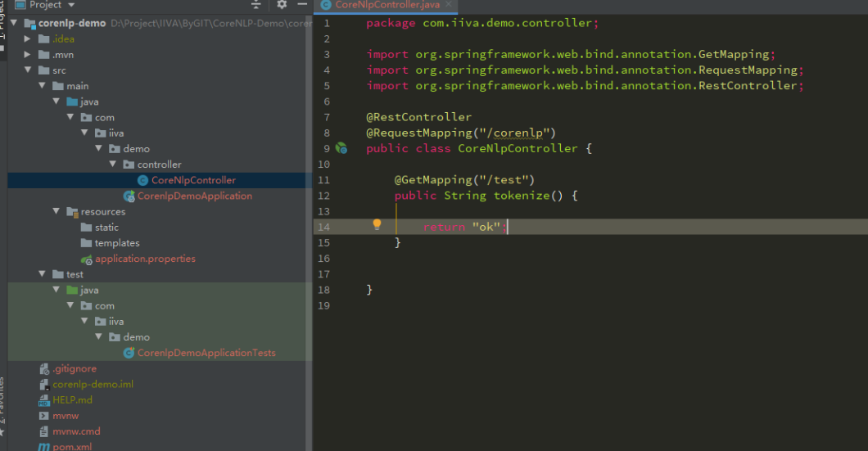Click the @RestController annotation

point(418,117)
